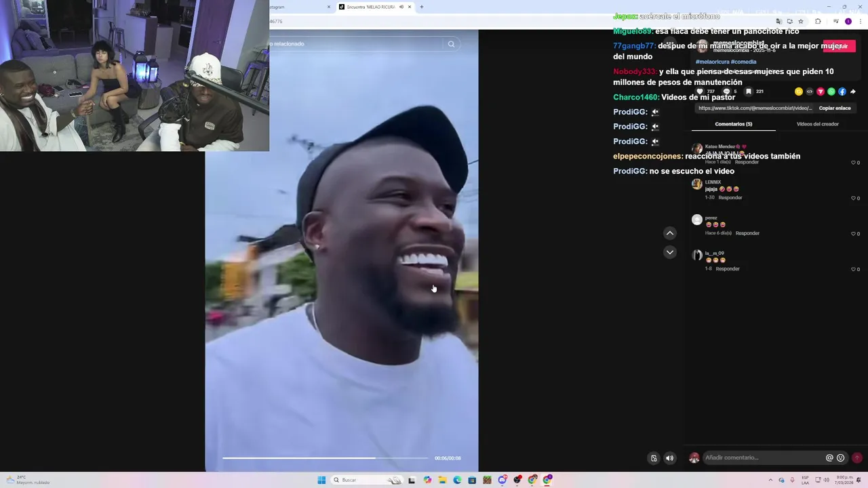The width and height of the screenshot is (868, 488).
Task: Click the Seguir follow button
Action: [x=839, y=46]
